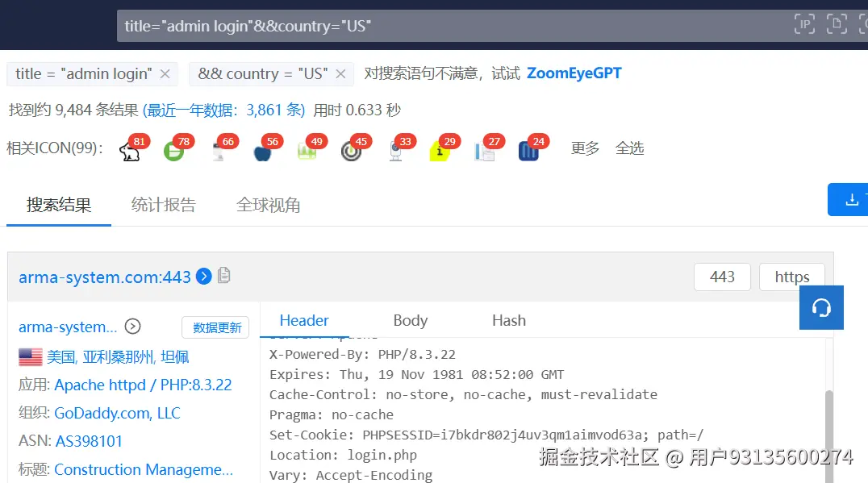This screenshot has width=868, height=483.
Task: Open the IP search icon in search bar
Action: (804, 24)
